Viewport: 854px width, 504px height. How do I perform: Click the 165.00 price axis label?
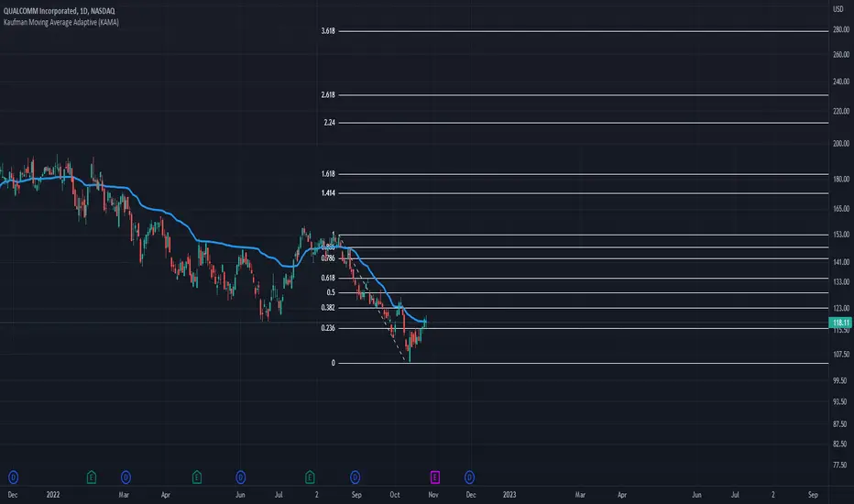click(x=841, y=209)
